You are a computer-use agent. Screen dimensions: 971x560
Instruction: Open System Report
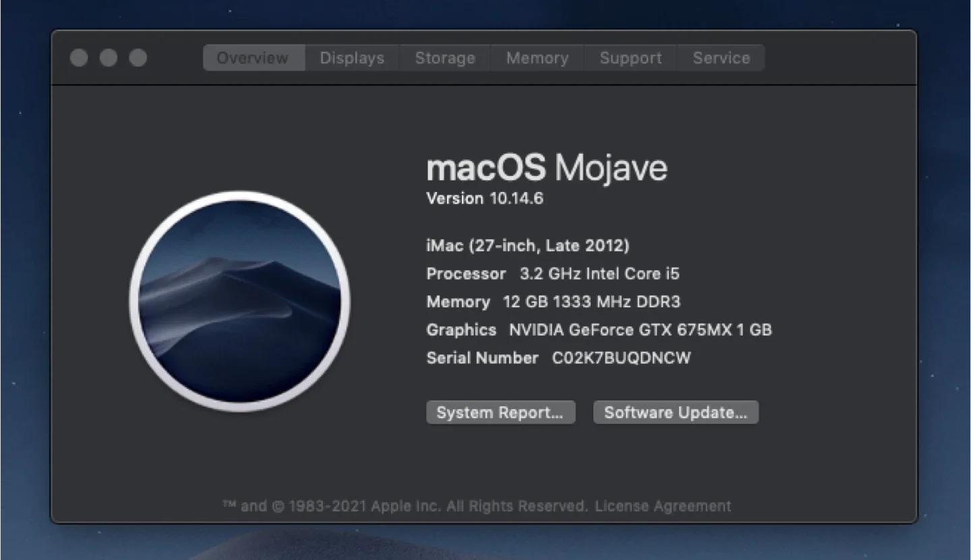pos(500,412)
